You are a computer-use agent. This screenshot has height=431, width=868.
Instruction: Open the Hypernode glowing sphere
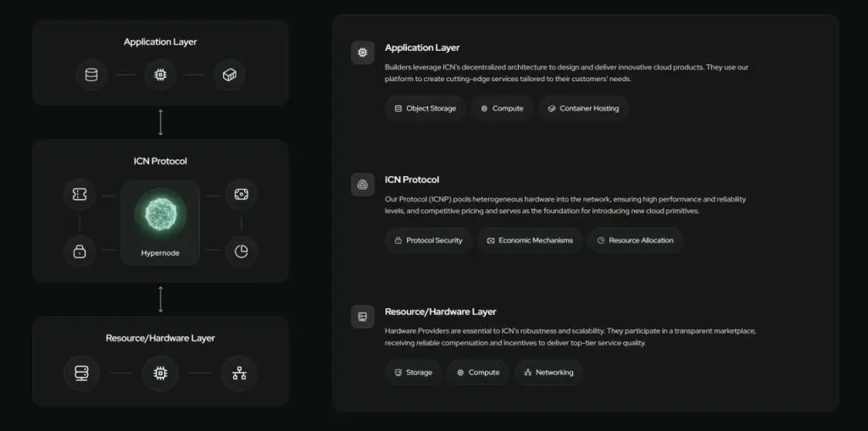click(160, 215)
